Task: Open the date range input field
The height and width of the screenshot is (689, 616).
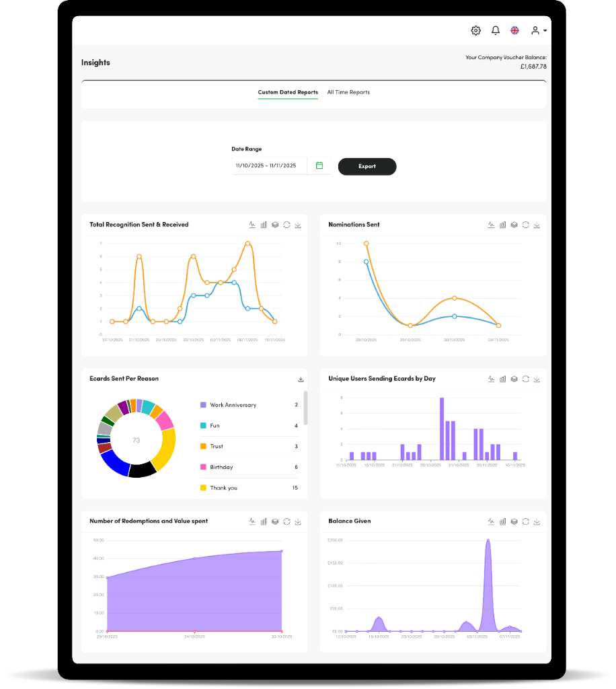Action: pos(268,165)
